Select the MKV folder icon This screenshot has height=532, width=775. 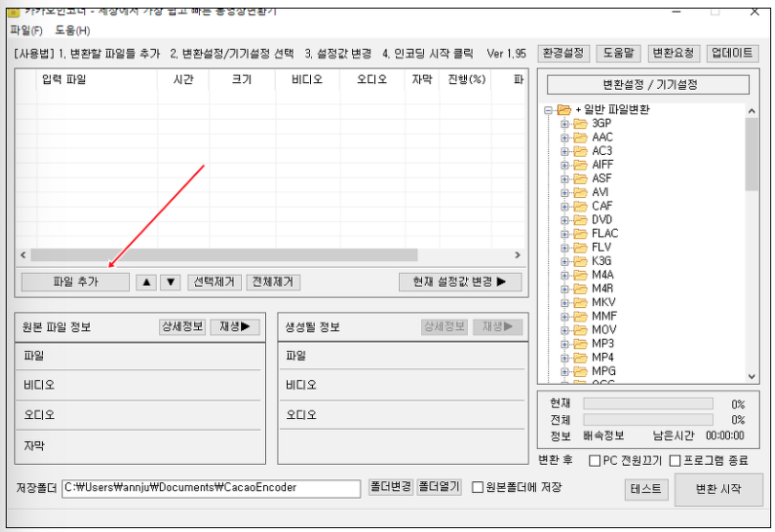pos(580,302)
